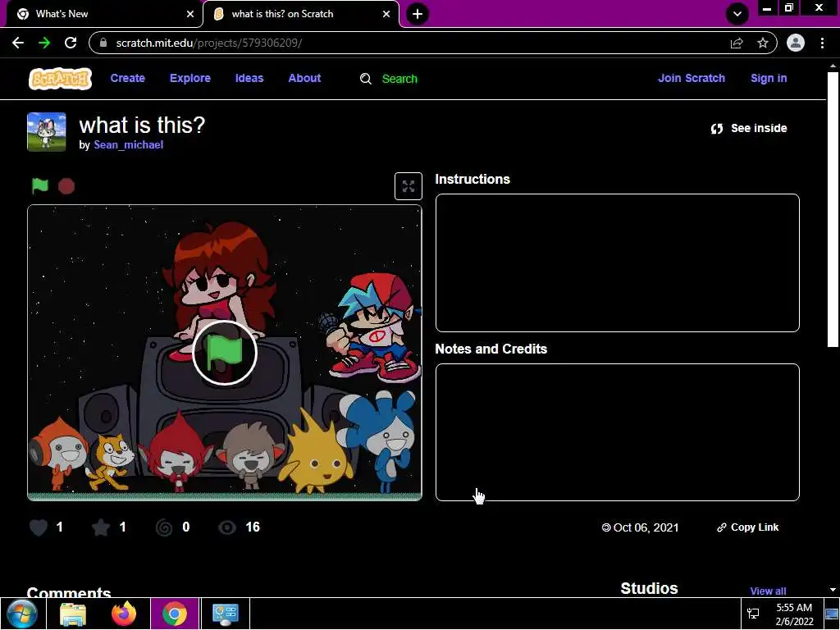Screen dimensions: 840x630
Task: Click the address bar URL
Action: pos(209,43)
